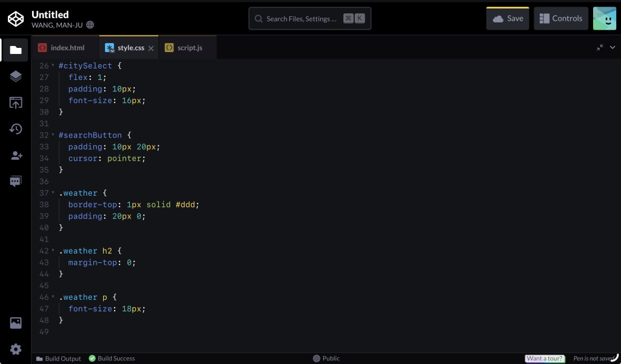The image size is (621, 364).
Task: Open the Controls panel button
Action: pos(561,19)
